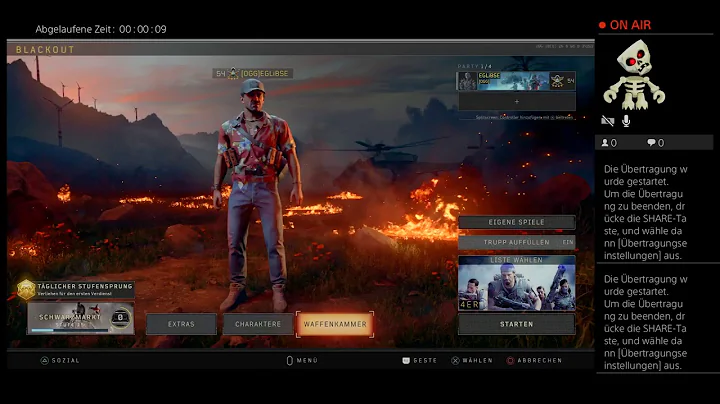Click the Schwarzmarkt tier progress bar
This screenshot has height=404, width=720.
tap(70, 330)
